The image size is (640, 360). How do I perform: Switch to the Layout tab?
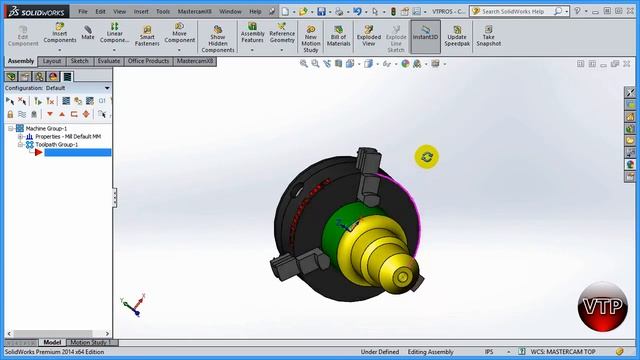52,61
